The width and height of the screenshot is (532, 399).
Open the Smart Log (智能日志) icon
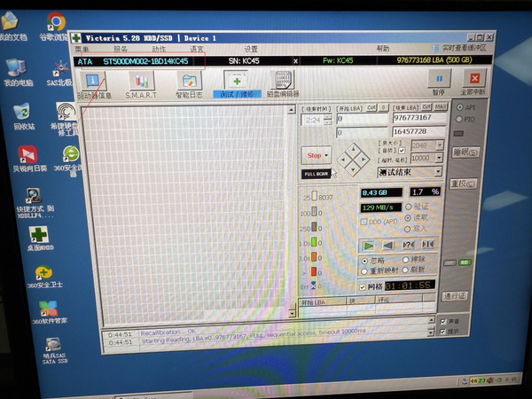pos(189,82)
